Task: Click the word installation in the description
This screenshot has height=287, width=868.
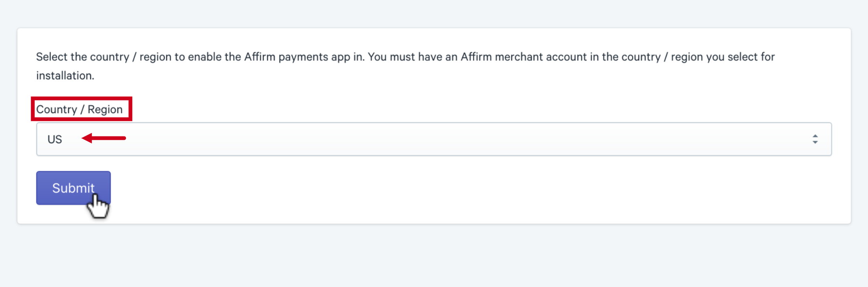Action: (x=64, y=75)
